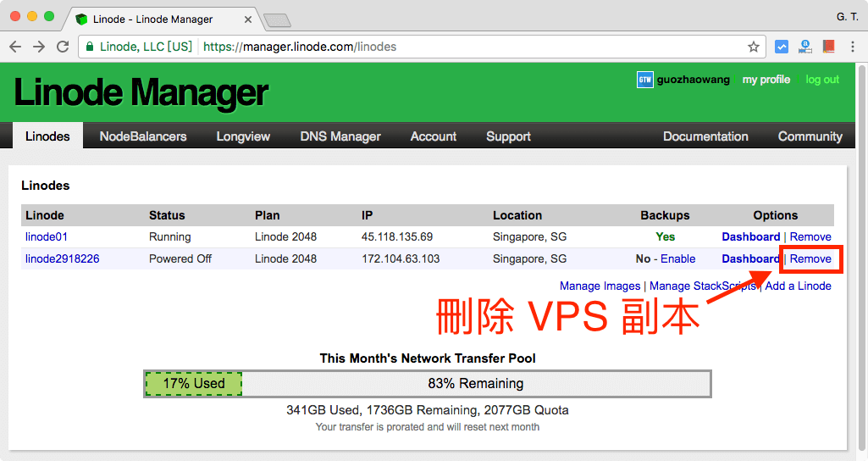The height and width of the screenshot is (461, 868).
Task: Open Manage StackScripts link
Action: [703, 286]
